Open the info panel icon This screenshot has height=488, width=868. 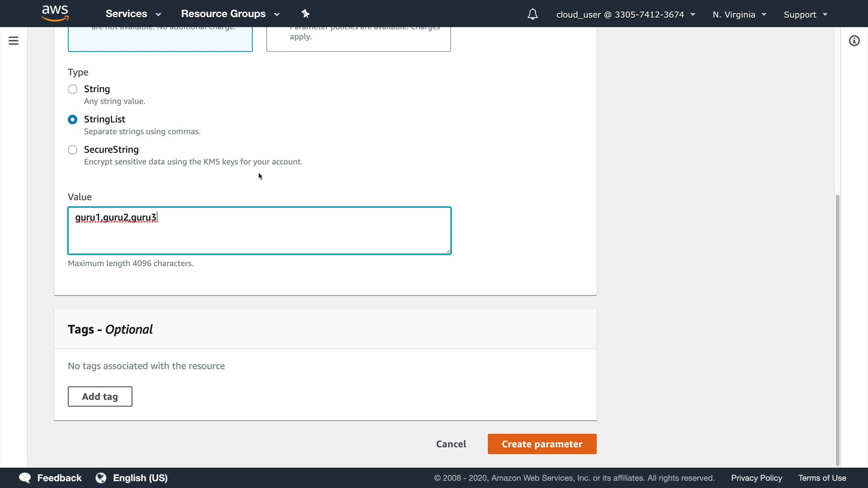click(x=854, y=41)
